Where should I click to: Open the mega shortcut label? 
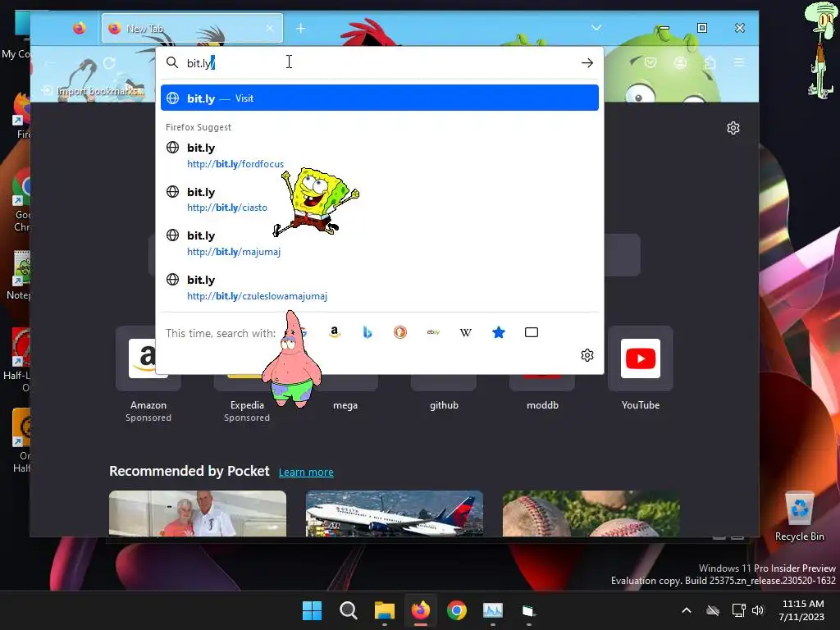[345, 405]
